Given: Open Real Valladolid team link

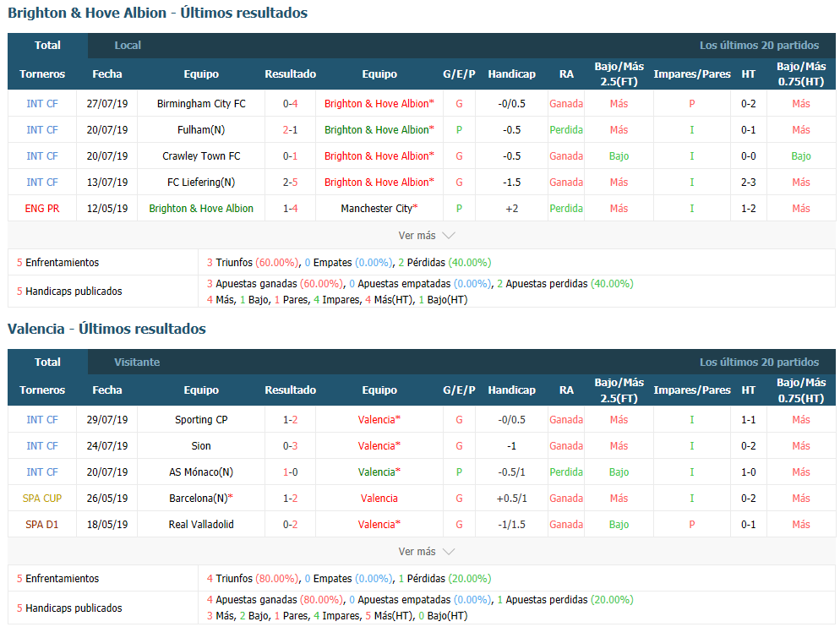Looking at the screenshot, I should pyautogui.click(x=201, y=525).
